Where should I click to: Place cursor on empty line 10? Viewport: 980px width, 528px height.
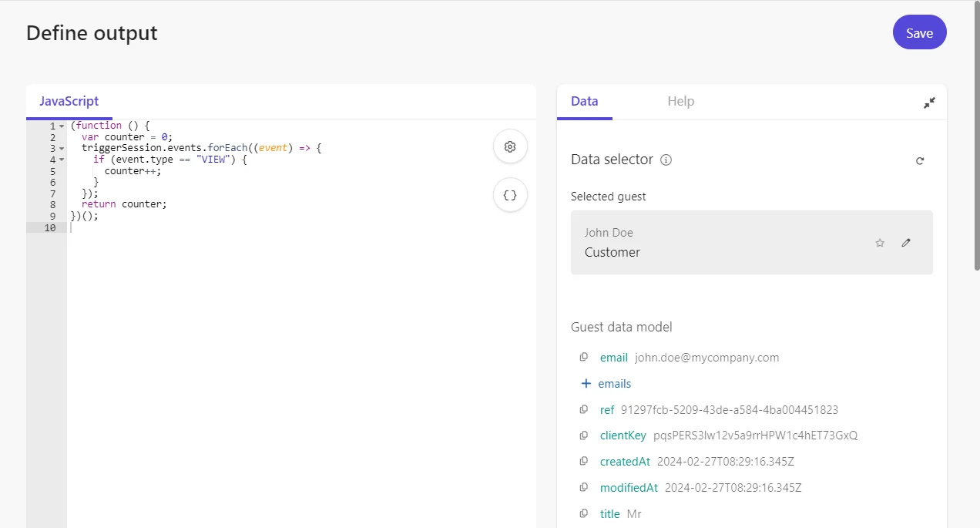pos(300,227)
